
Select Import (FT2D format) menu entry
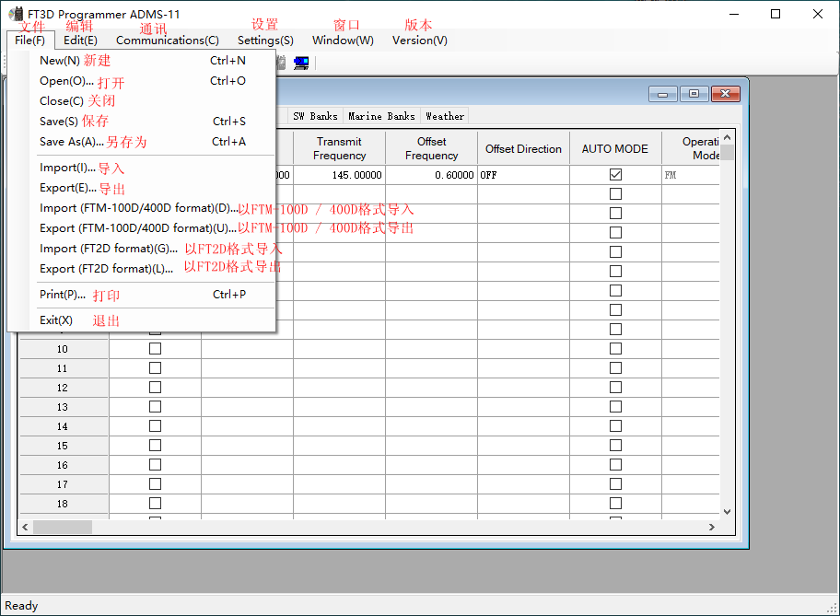pyautogui.click(x=109, y=249)
